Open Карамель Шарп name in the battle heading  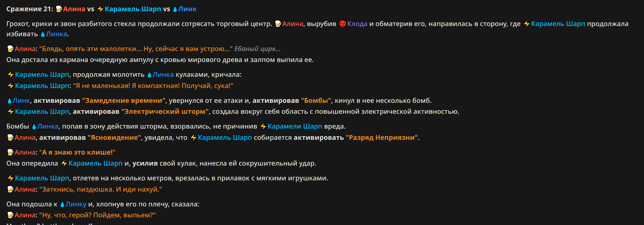point(133,9)
